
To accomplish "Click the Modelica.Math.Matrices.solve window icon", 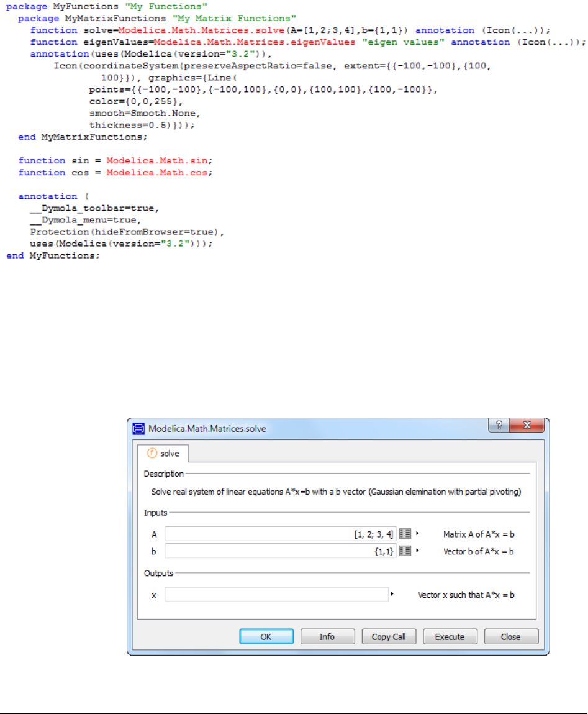I will point(138,429).
